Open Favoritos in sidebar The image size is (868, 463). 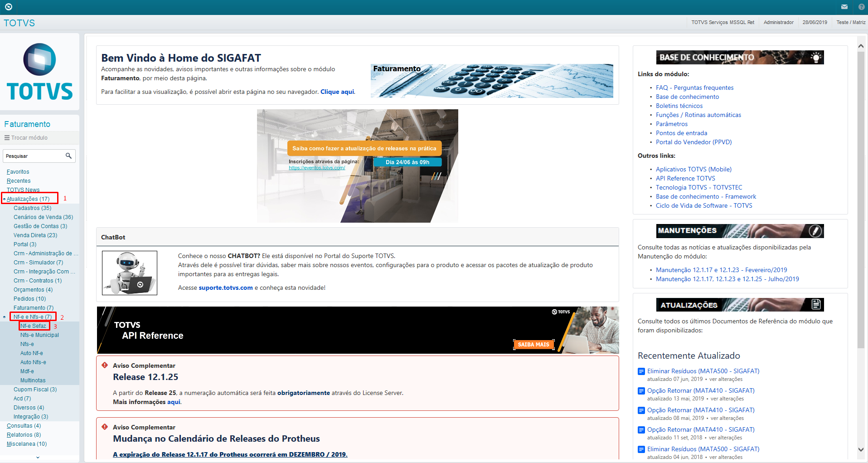(x=18, y=172)
